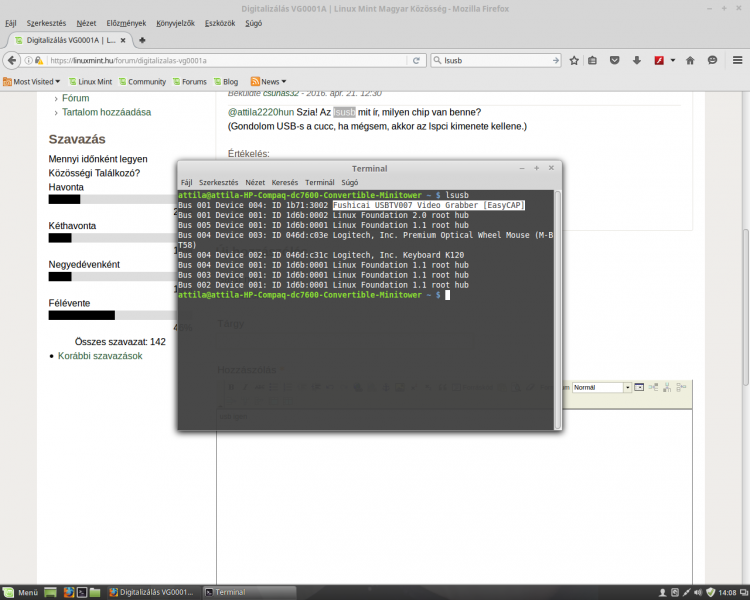Expand Most Visited bookmarks folder
This screenshot has width=750, height=600.
(32, 82)
